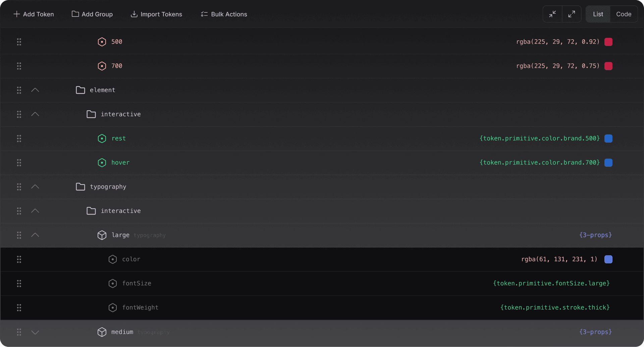Click the drag handle on the element group row
644x347 pixels.
click(x=19, y=90)
